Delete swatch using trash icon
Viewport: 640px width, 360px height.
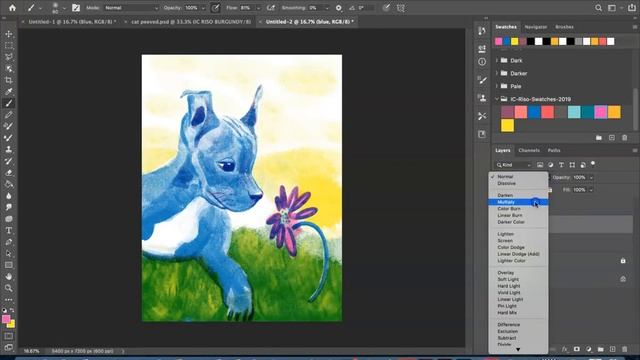pyautogui.click(x=624, y=138)
